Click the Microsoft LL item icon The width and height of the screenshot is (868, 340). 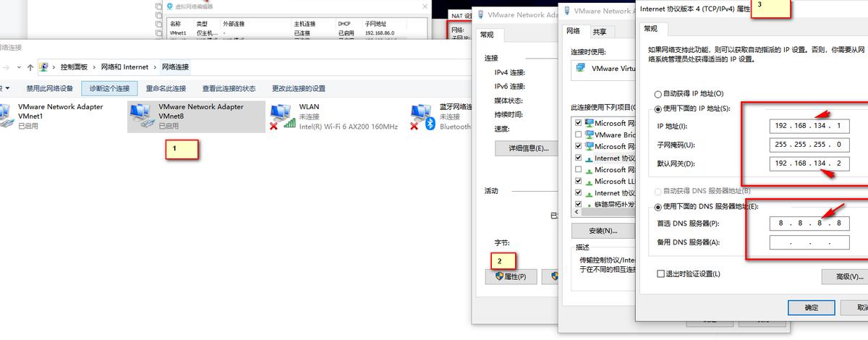(x=588, y=181)
